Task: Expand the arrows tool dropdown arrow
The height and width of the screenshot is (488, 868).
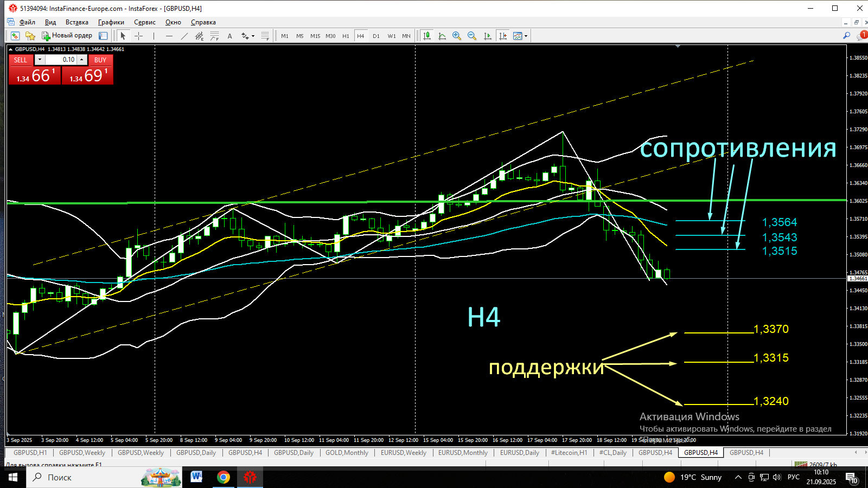Action: coord(253,36)
